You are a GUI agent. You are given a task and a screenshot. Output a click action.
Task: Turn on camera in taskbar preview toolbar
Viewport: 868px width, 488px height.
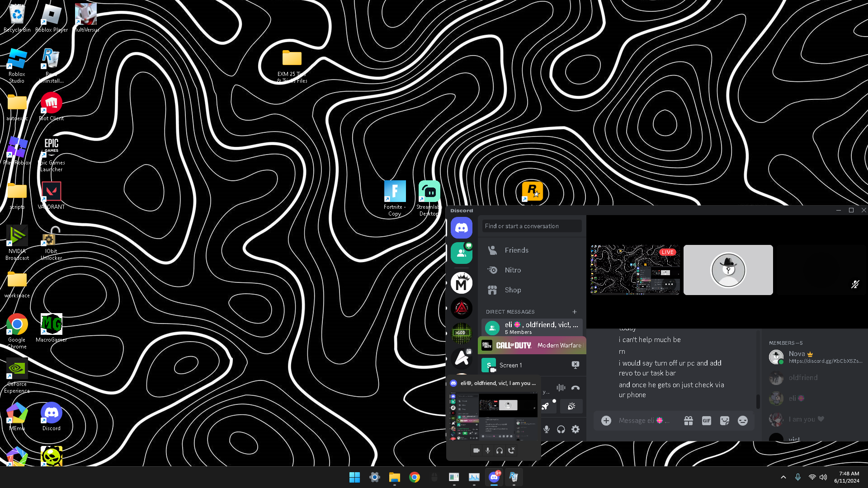click(476, 450)
